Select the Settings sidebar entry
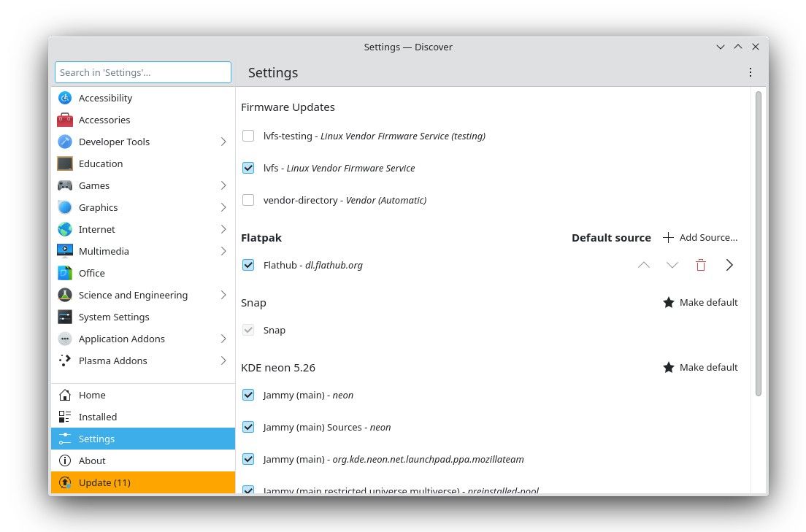806x532 pixels. (x=143, y=439)
